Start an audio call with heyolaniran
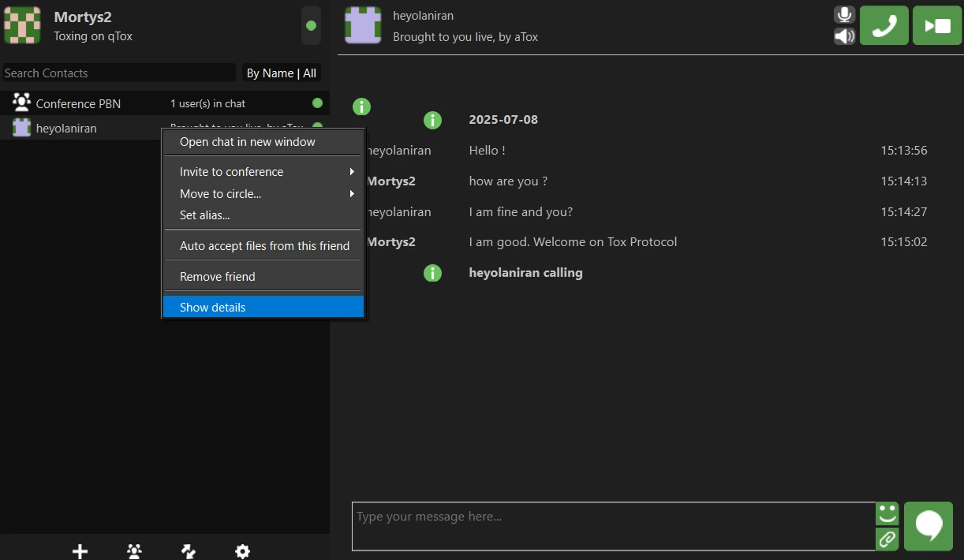This screenshot has width=964, height=560. click(884, 25)
